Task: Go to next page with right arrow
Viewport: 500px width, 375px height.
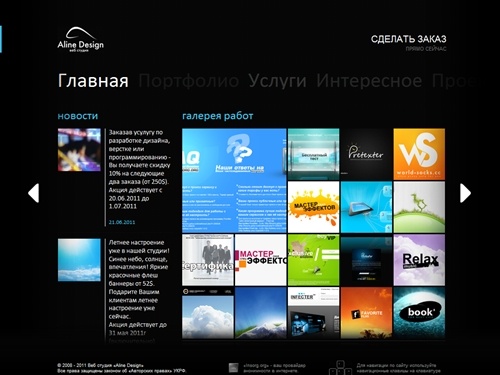Action: [465, 193]
